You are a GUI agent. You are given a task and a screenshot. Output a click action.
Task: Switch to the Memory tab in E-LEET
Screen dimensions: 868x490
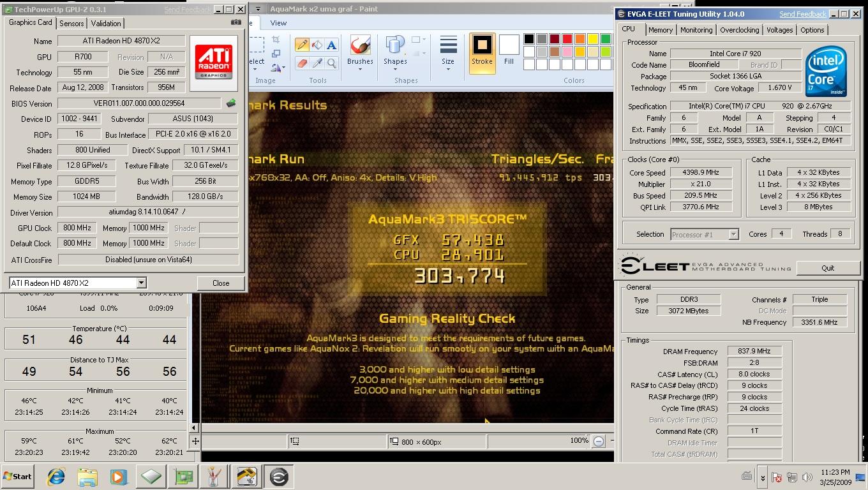tap(661, 30)
